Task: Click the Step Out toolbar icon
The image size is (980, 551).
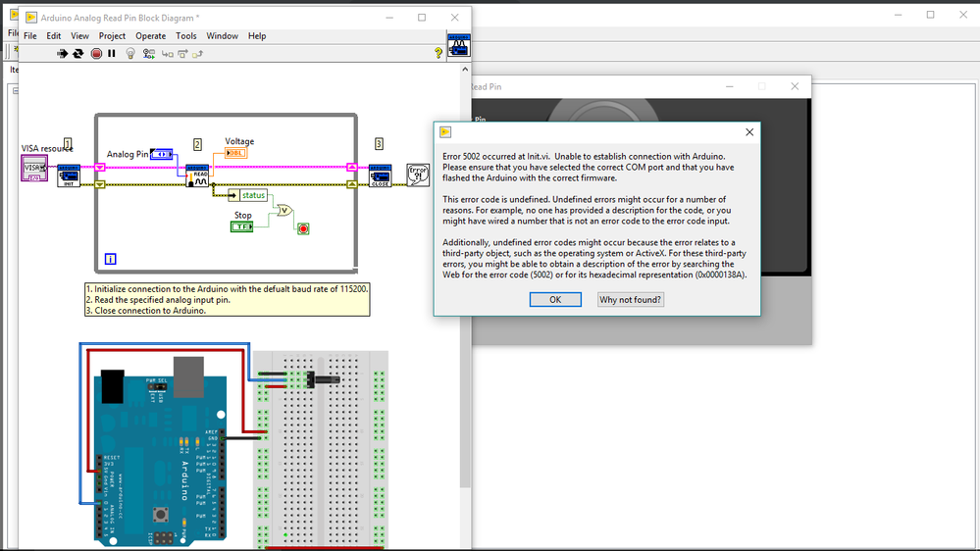Action: click(x=197, y=54)
